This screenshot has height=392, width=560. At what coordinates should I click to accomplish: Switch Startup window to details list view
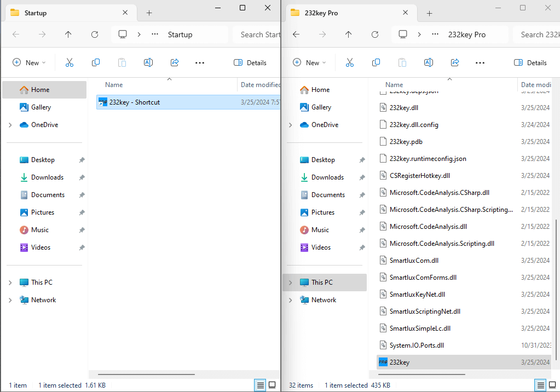tap(261, 385)
